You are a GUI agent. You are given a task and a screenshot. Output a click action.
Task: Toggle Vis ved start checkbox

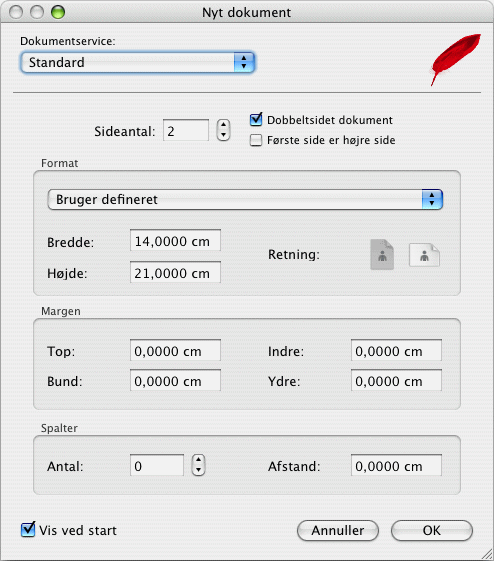(28, 530)
